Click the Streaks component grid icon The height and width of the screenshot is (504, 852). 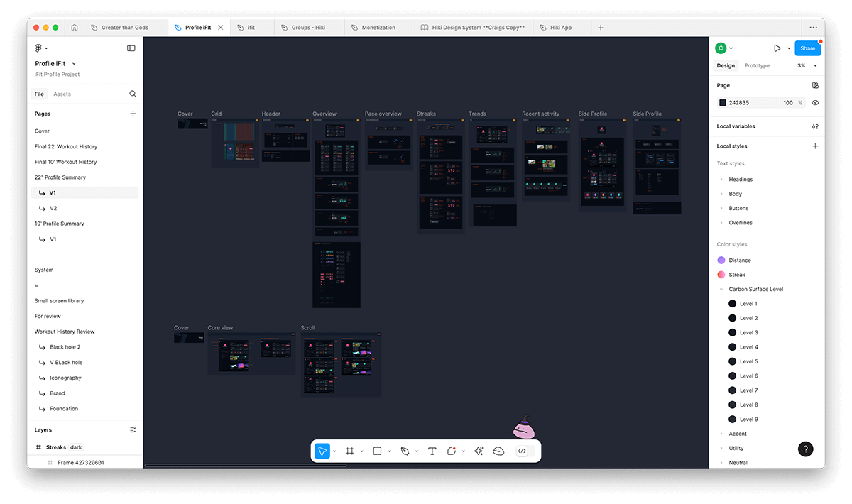[x=38, y=447]
